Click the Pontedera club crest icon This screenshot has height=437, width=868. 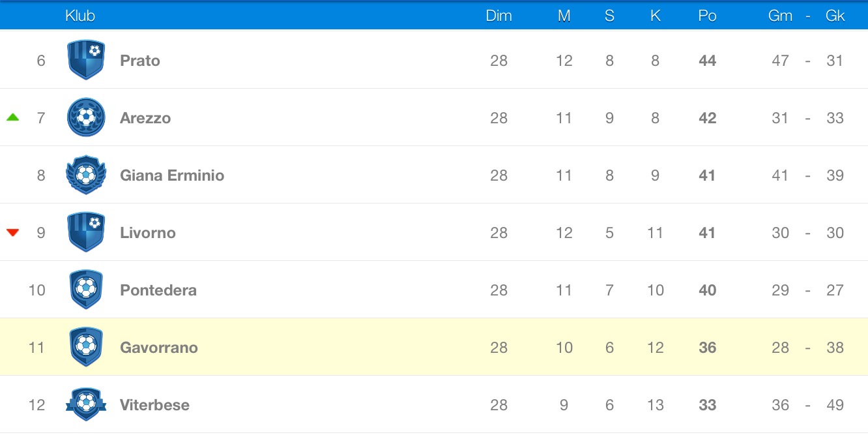click(x=86, y=290)
